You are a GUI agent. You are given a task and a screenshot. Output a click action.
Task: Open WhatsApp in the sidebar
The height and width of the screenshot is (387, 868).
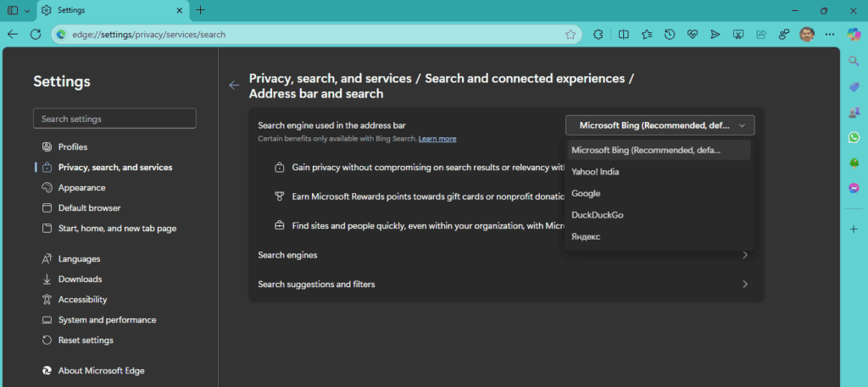tap(854, 137)
